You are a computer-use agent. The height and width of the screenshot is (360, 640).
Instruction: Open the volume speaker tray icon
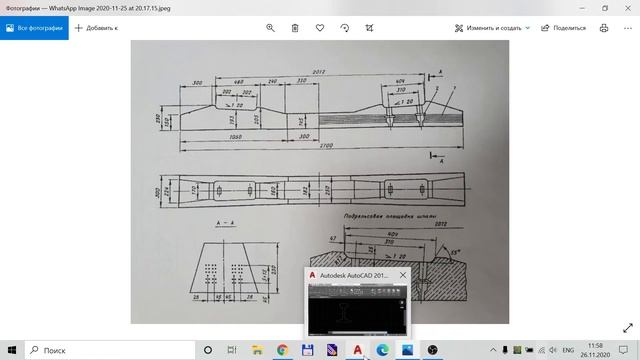tap(553, 350)
